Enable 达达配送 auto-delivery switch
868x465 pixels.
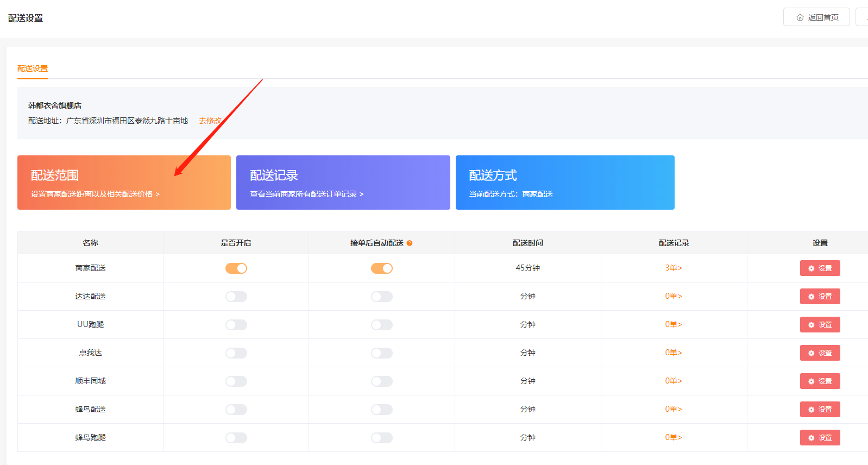[382, 297]
